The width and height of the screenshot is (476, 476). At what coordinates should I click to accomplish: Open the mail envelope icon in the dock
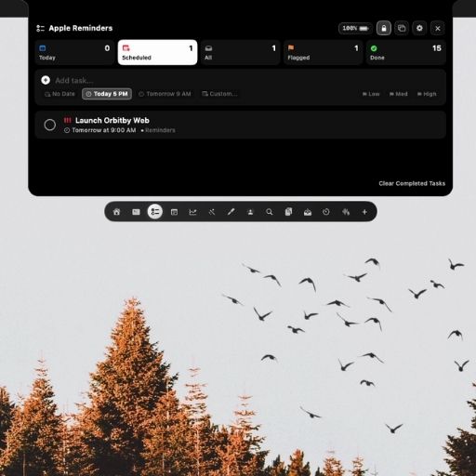[136, 212]
